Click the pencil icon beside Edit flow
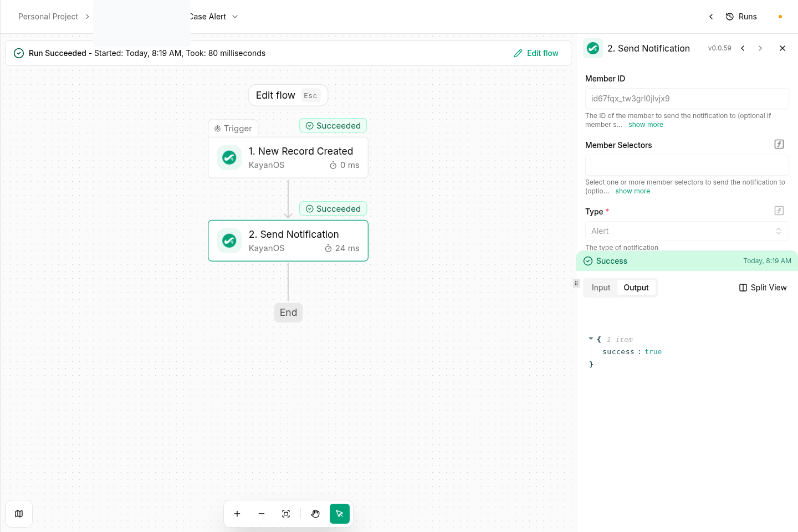798x532 pixels. [x=518, y=53]
